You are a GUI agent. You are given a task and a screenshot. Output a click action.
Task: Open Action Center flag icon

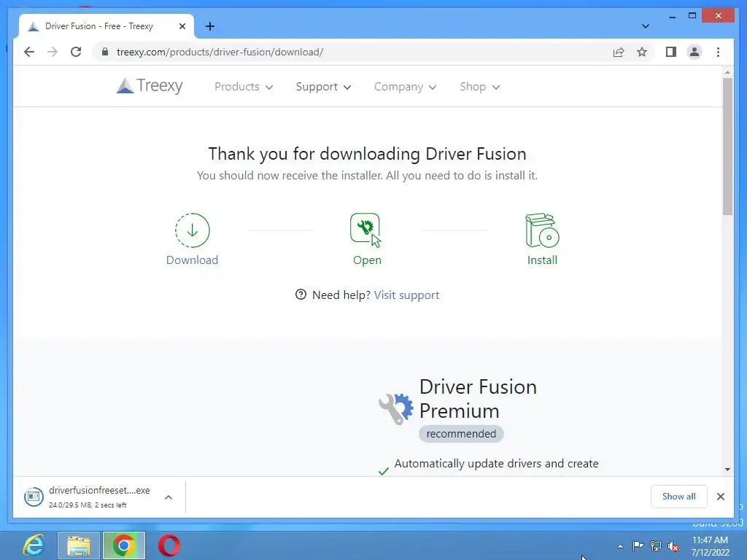[638, 546]
